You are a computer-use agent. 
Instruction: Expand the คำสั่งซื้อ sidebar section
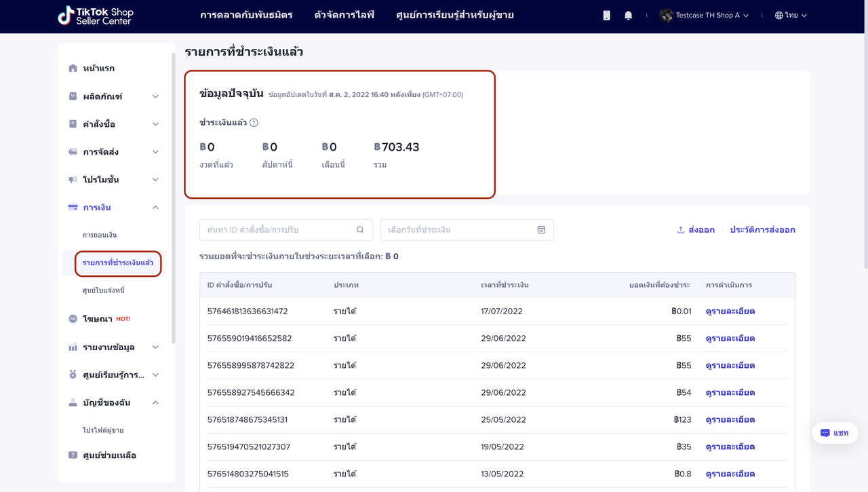155,124
